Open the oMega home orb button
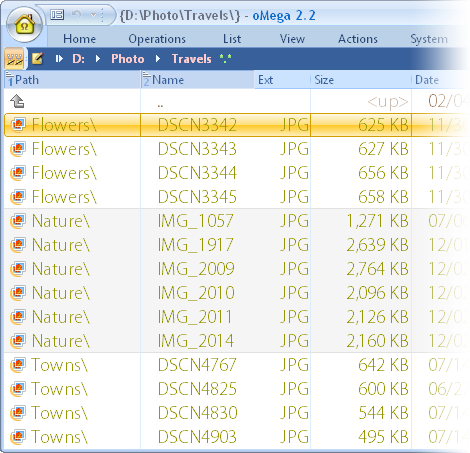The image size is (470, 453). 24,25
